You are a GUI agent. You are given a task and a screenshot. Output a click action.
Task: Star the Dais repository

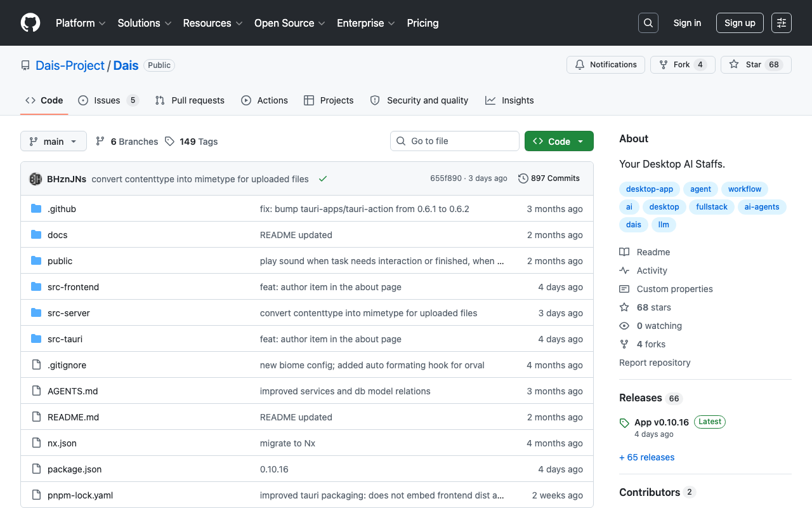pos(756,65)
